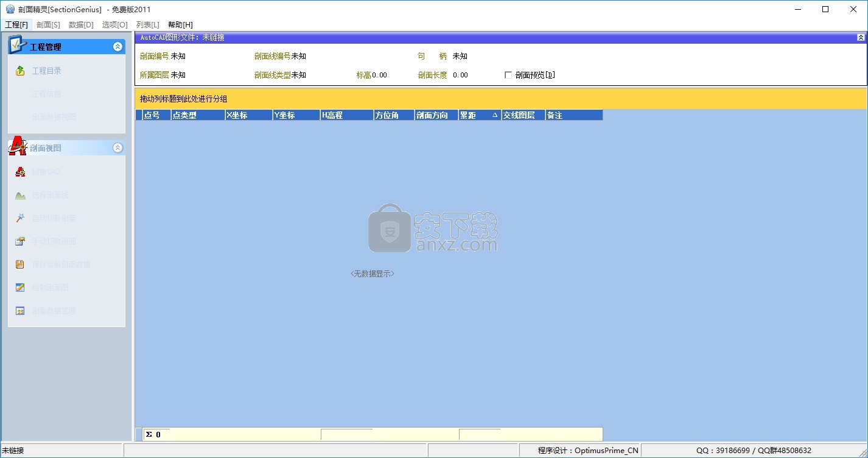The width and height of the screenshot is (868, 458).
Task: Click the 剖面方向 column header
Action: (x=436, y=115)
